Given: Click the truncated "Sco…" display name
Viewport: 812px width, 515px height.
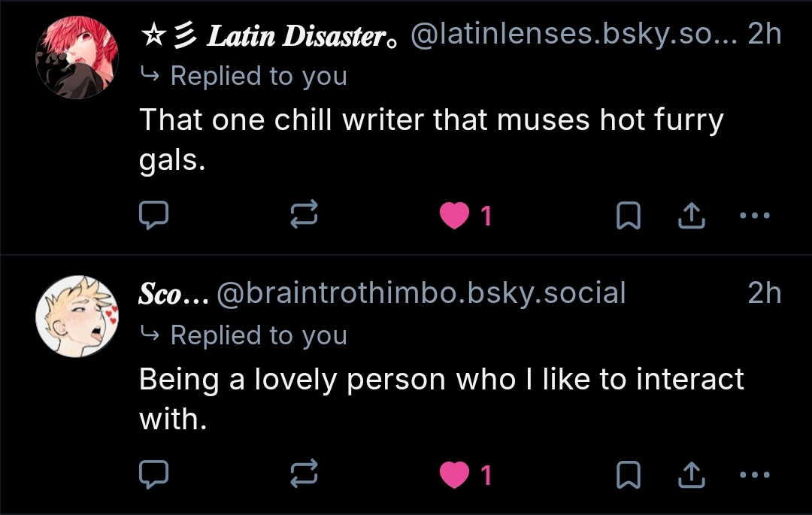Looking at the screenshot, I should (173, 294).
